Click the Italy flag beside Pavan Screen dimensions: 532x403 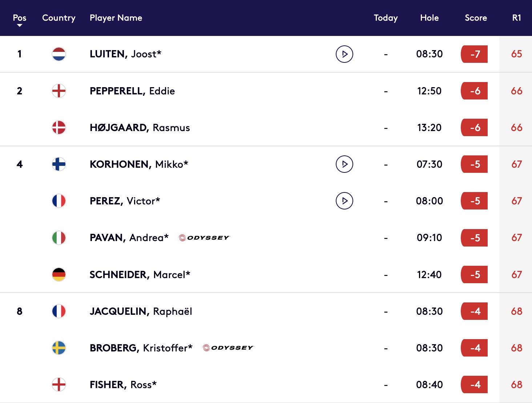[x=59, y=238]
